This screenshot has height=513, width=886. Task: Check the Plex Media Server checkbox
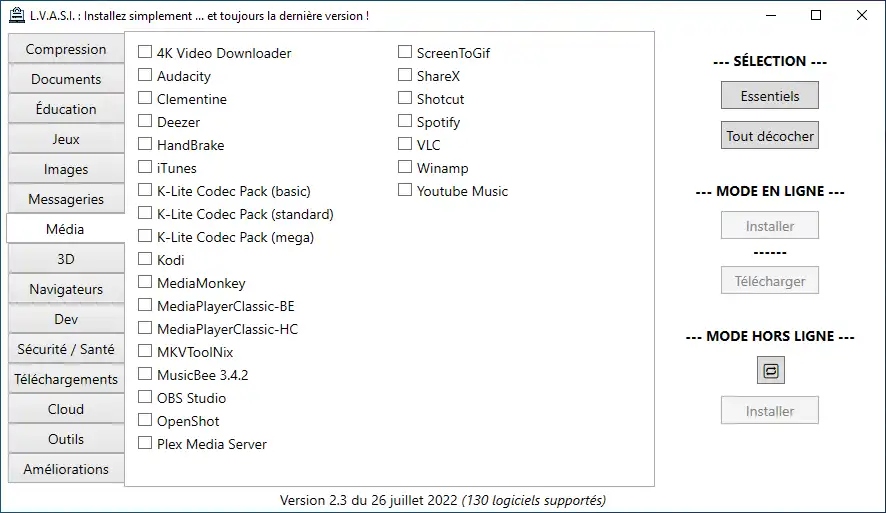tap(145, 443)
